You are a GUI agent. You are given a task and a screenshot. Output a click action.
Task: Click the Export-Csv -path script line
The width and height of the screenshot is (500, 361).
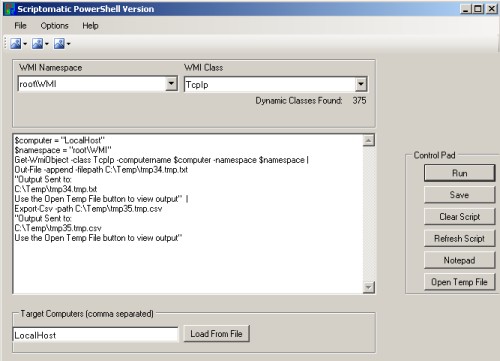tap(88, 209)
